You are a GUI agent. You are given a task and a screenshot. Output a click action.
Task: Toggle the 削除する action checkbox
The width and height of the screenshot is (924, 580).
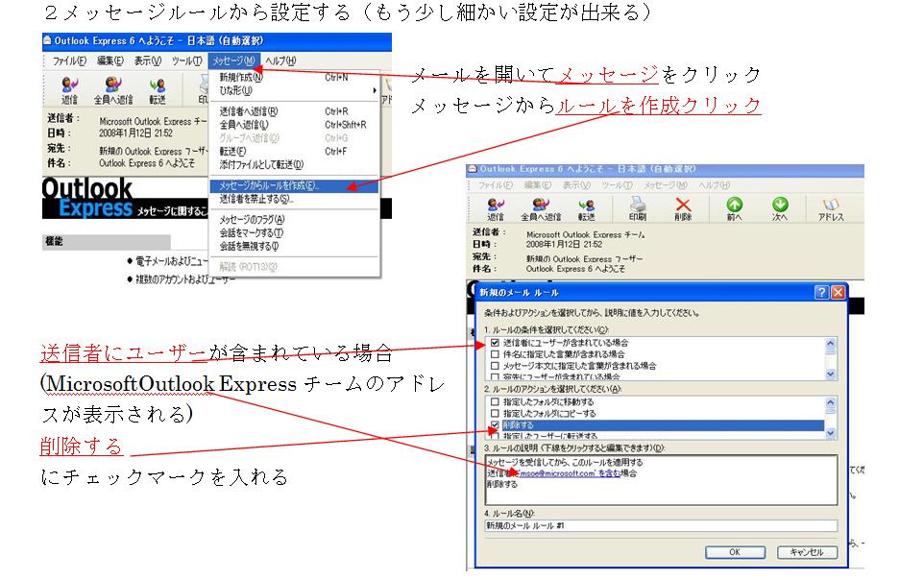pyautogui.click(x=495, y=425)
